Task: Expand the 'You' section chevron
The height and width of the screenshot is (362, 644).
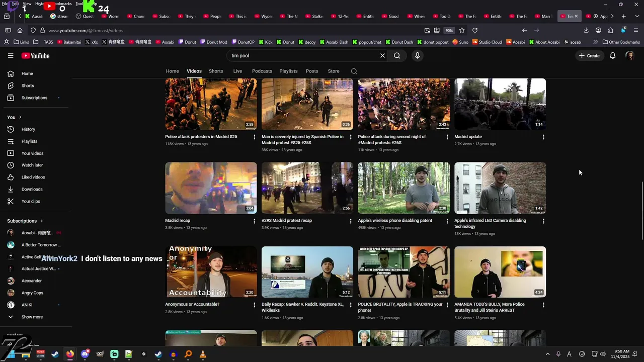Action: [20, 118]
